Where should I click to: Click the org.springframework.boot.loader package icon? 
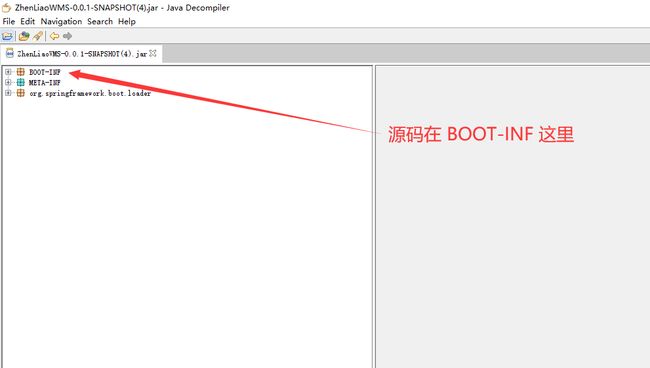[20, 93]
